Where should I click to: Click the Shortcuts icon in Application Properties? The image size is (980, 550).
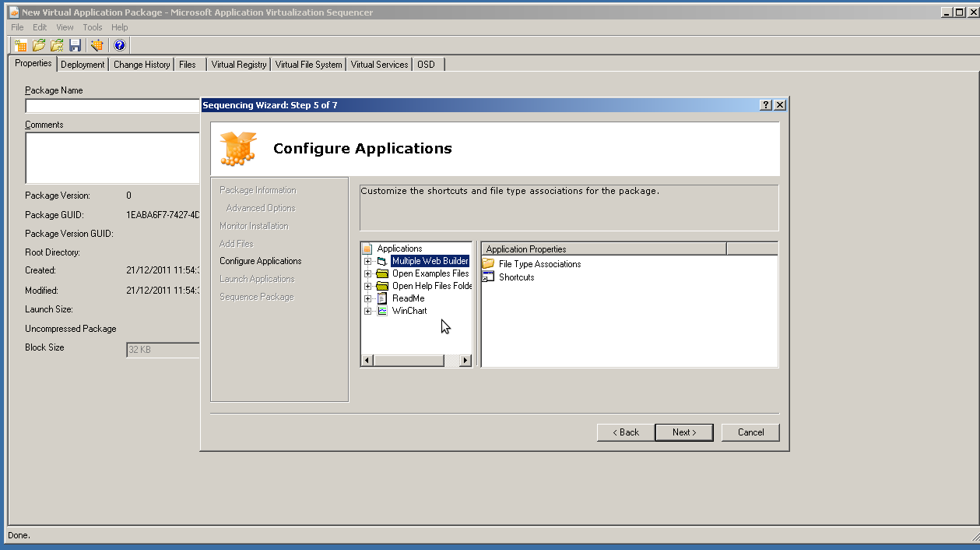coord(488,277)
